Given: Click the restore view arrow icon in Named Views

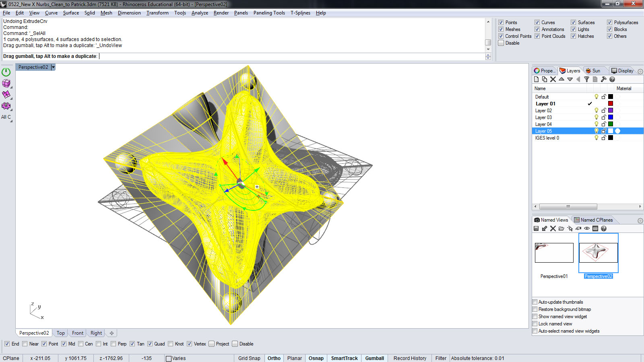Looking at the screenshot, I should point(545,228).
